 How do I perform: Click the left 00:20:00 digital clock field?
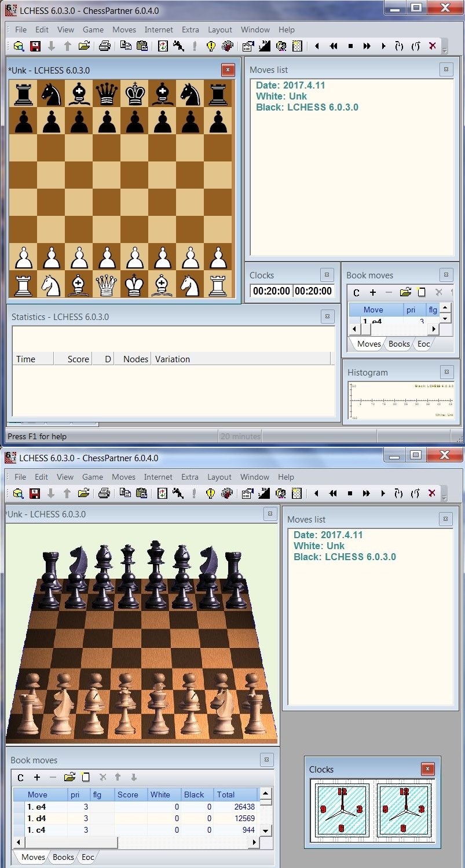pos(272,291)
